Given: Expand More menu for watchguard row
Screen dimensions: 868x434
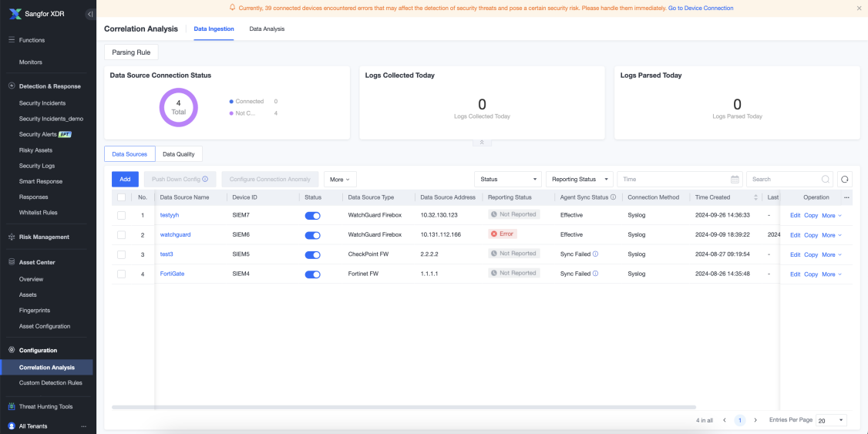Looking at the screenshot, I should coord(832,235).
